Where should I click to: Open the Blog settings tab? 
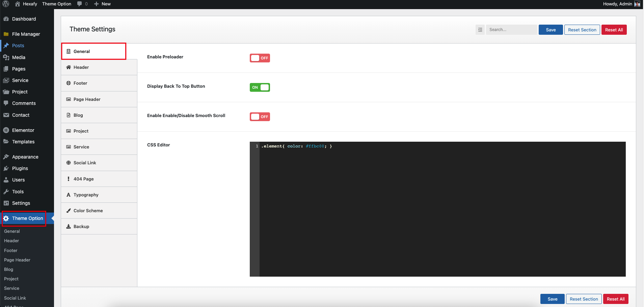click(x=99, y=115)
